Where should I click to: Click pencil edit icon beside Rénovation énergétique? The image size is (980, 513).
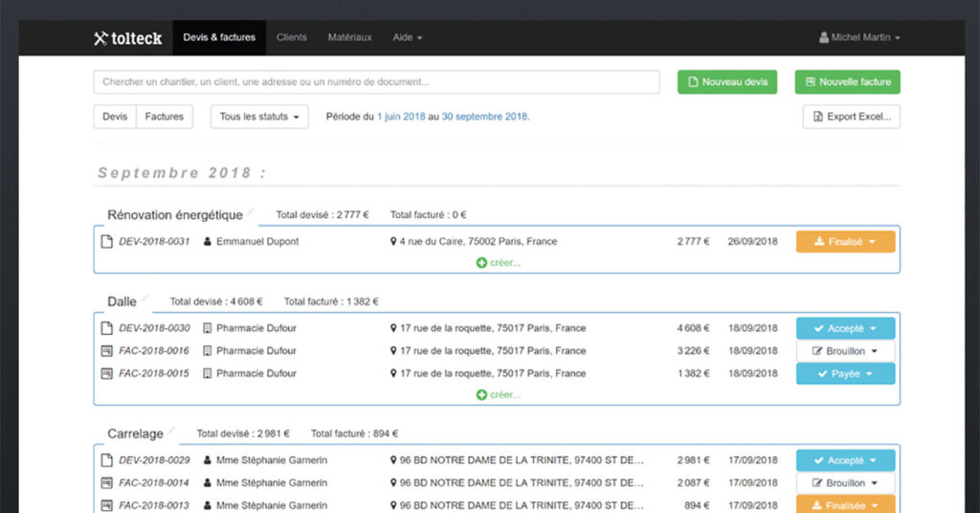[x=251, y=212]
